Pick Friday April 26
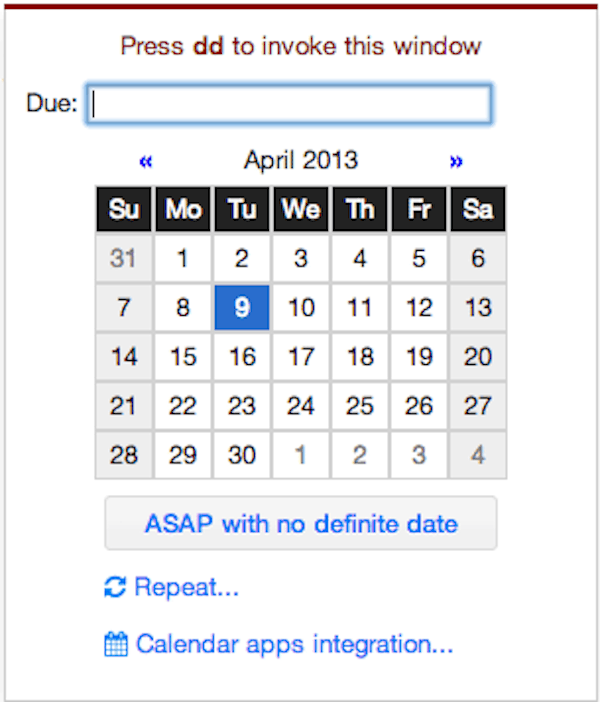This screenshot has width=600, height=702. point(419,406)
